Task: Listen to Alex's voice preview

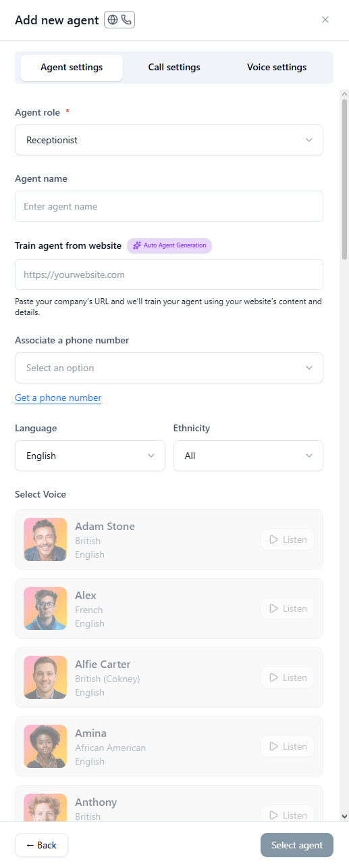Action: (x=288, y=608)
